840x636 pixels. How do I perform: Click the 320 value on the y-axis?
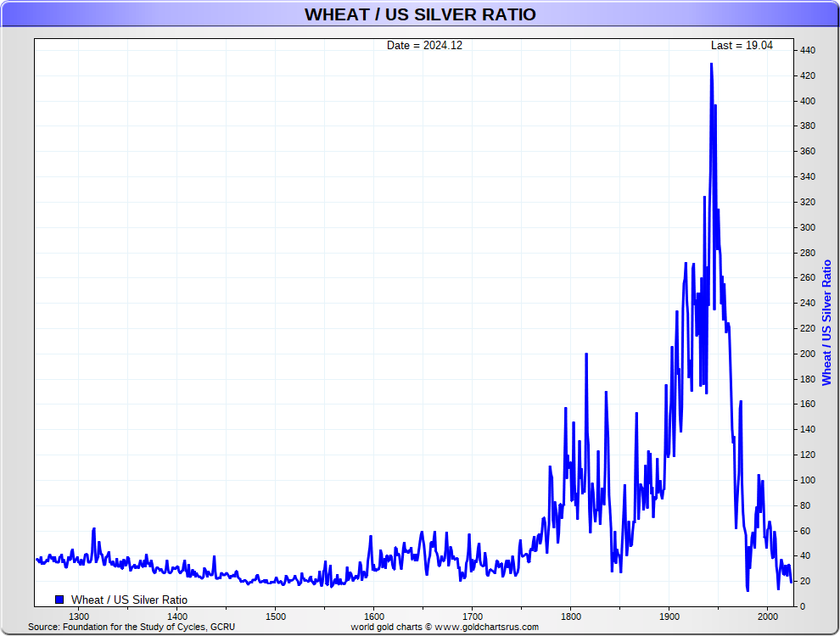click(808, 202)
